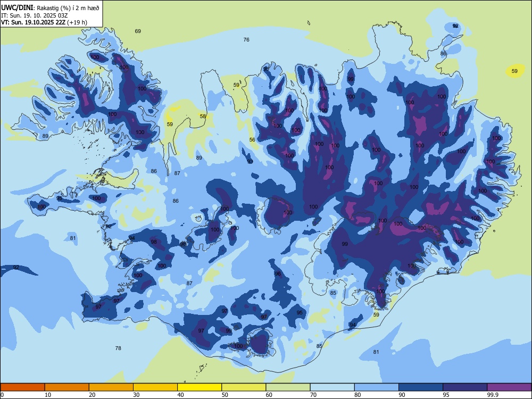532x399 pixels.
Task: Click the "59" value inside the offshore yellow patch
Action: [514, 71]
